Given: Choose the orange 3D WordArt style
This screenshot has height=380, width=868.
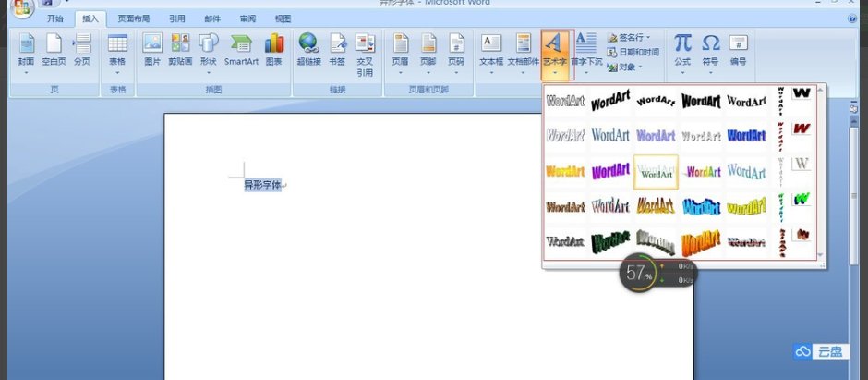Looking at the screenshot, I should tap(702, 242).
